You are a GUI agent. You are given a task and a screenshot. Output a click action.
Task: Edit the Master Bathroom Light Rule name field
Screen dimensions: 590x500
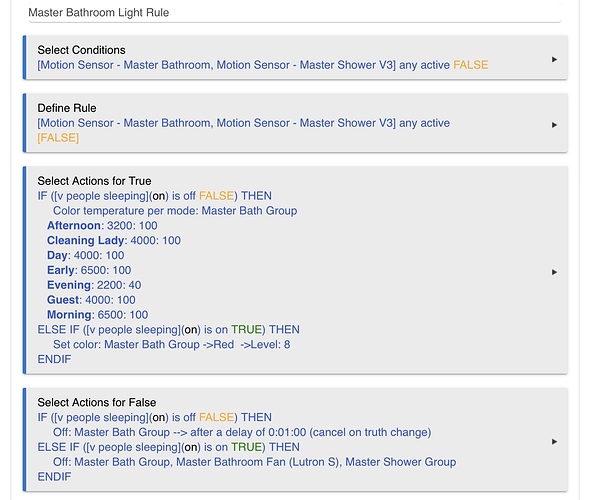295,13
